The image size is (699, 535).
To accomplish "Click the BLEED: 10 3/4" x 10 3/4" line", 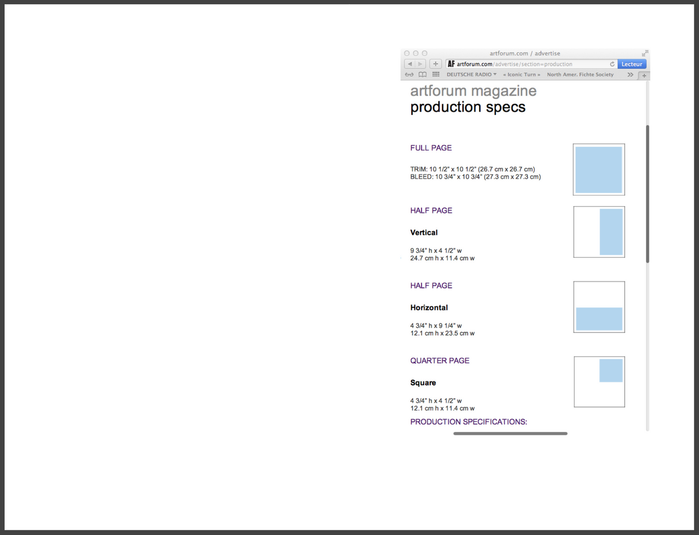I will 476,177.
